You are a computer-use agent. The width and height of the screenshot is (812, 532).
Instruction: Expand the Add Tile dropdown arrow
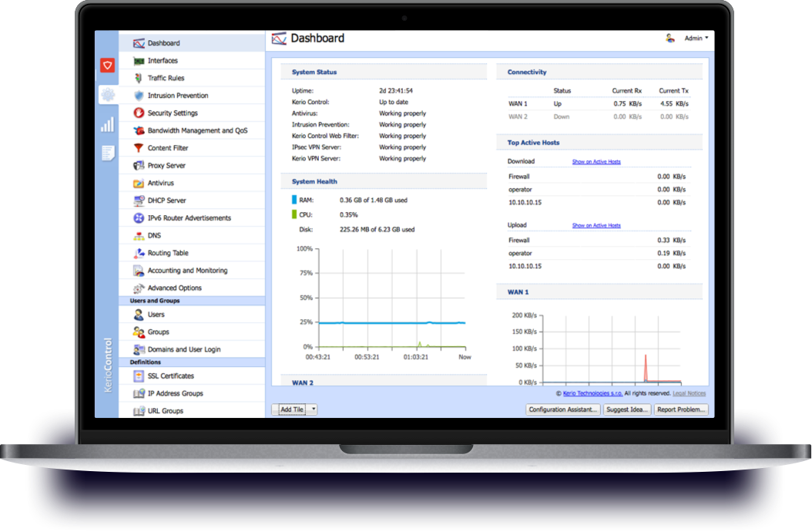click(x=314, y=409)
